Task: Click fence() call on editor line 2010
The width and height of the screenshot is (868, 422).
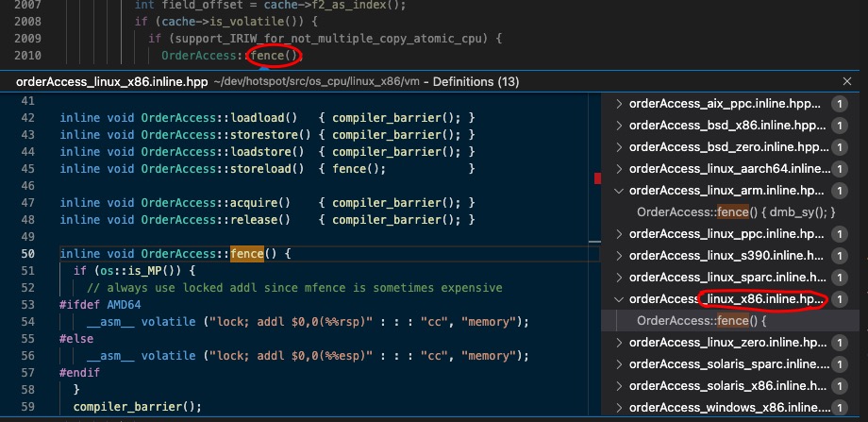Action: point(274,56)
